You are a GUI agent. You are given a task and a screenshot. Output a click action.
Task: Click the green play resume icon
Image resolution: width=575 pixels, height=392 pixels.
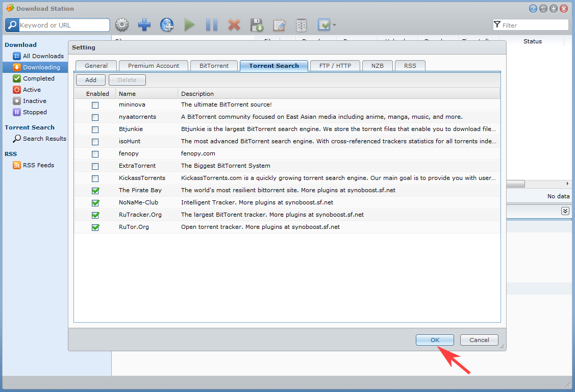pyautogui.click(x=189, y=25)
